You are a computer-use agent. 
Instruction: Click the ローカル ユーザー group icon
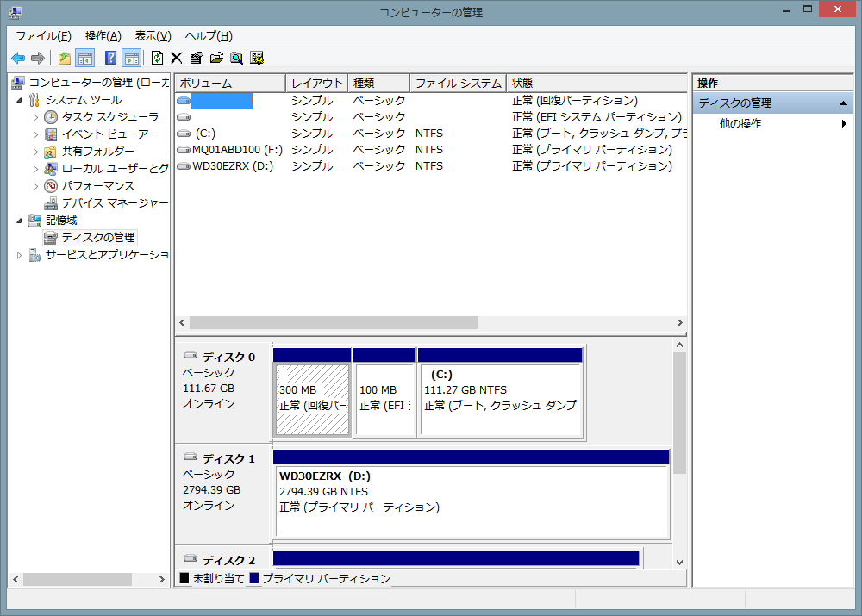(51, 169)
